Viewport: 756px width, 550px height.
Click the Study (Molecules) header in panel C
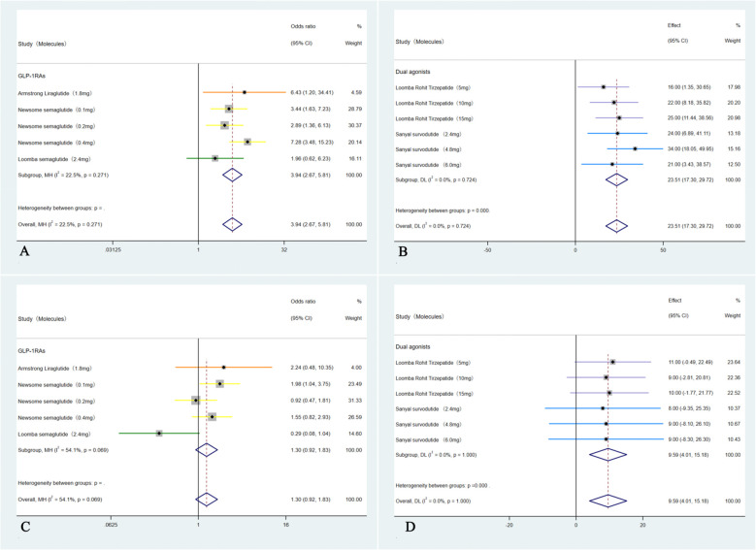point(42,318)
